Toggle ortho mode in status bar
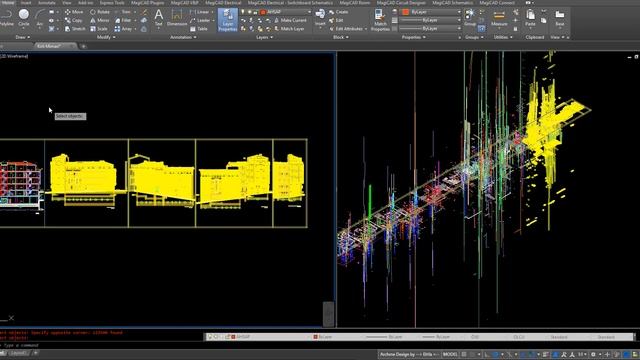 (x=487, y=354)
